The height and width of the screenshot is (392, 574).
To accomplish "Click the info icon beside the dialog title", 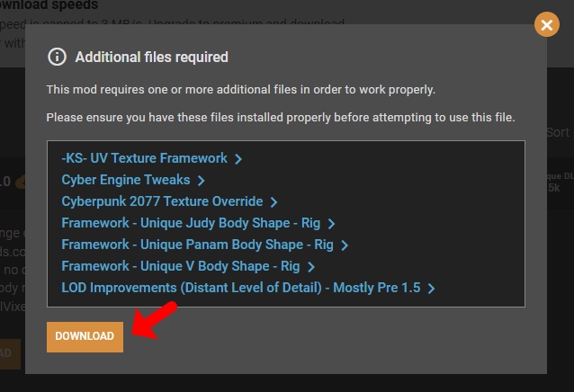I will 57,57.
